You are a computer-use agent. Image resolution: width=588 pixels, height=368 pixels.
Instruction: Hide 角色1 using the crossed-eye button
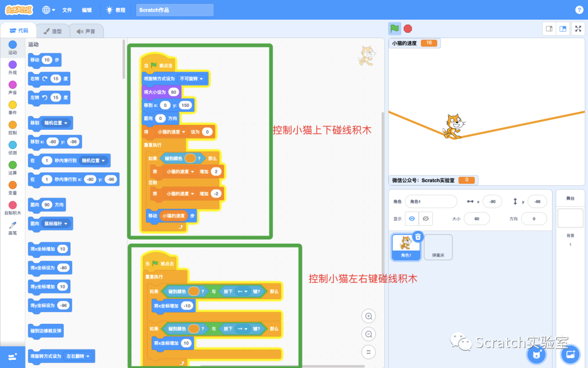pyautogui.click(x=426, y=219)
